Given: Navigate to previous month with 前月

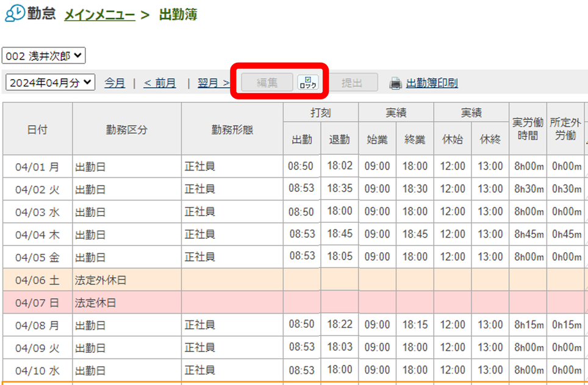Looking at the screenshot, I should pos(160,83).
